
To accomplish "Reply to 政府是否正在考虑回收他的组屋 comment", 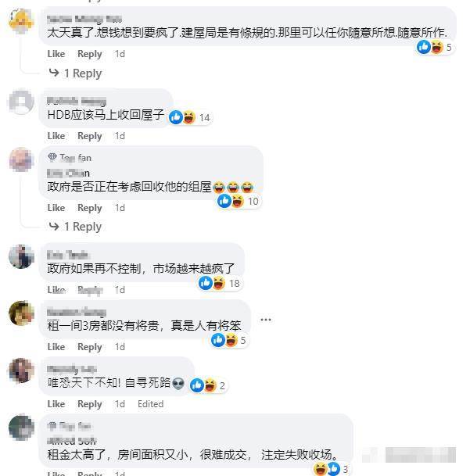I will point(90,208).
